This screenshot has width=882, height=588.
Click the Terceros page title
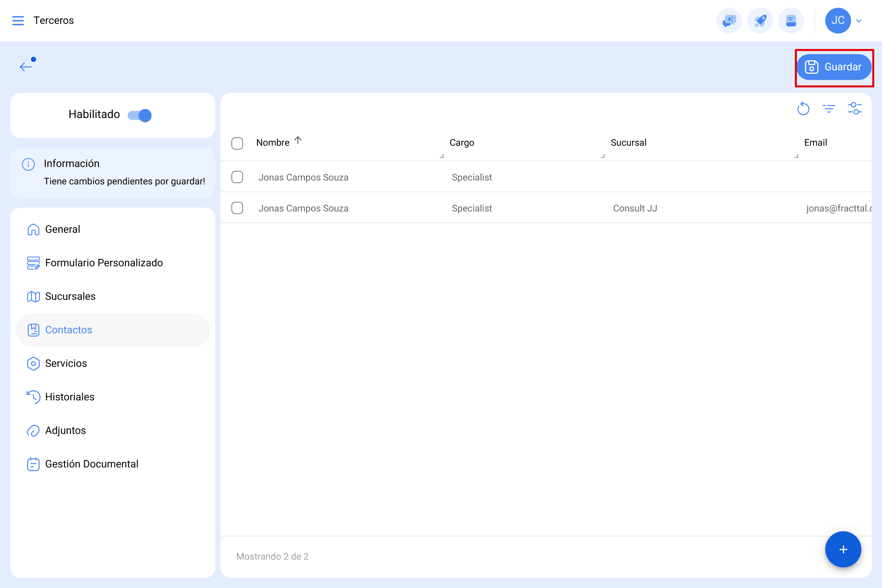click(x=54, y=21)
